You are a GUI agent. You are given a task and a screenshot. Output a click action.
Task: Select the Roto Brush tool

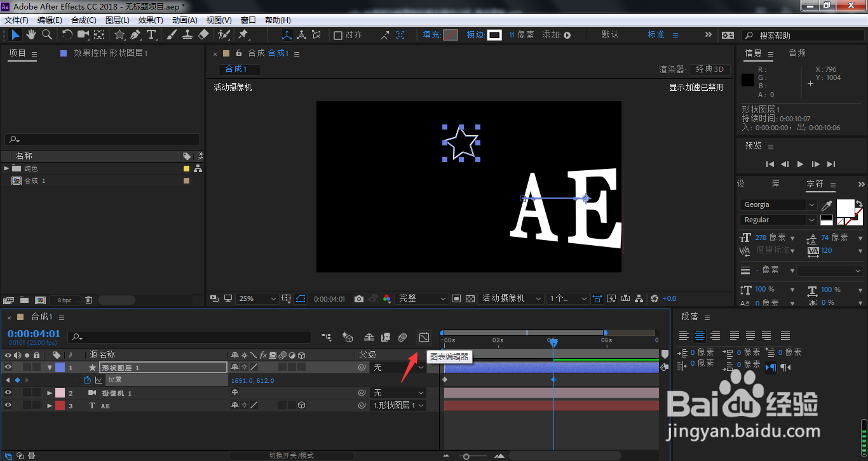(224, 34)
